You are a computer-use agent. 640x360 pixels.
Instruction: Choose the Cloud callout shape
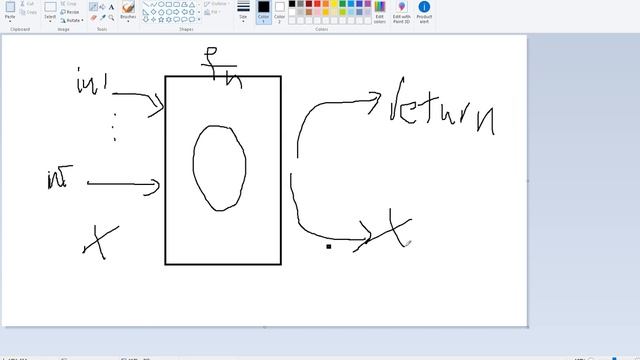192,19
